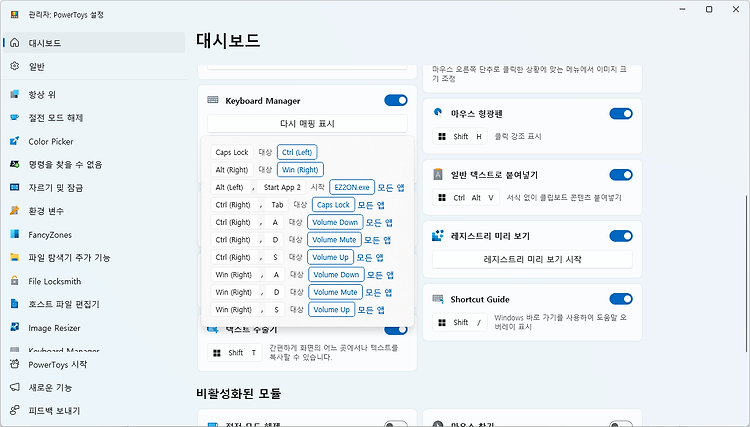
Task: Click the Caps Lock remap target box
Action: point(333,205)
